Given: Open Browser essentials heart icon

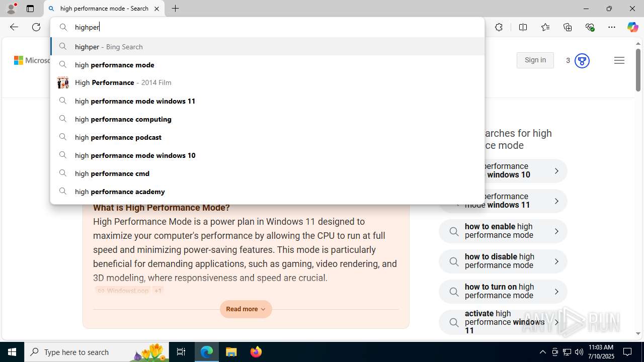Looking at the screenshot, I should tap(590, 27).
